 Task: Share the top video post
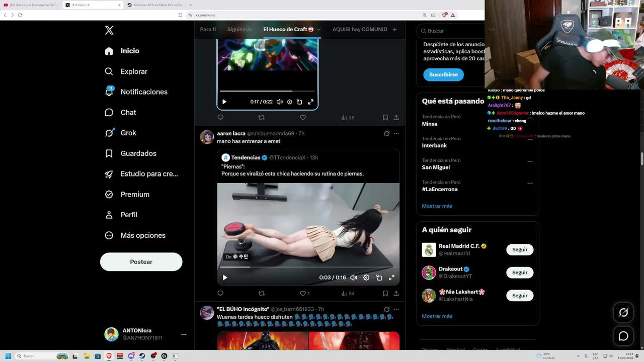[396, 118]
